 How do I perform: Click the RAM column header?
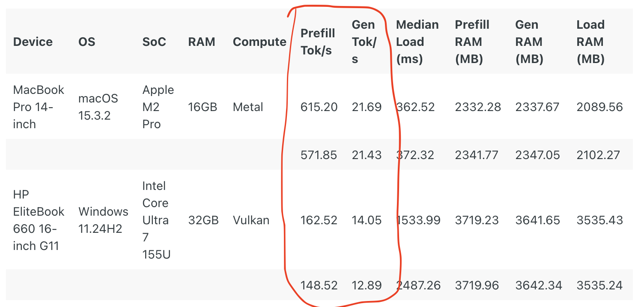coord(202,42)
